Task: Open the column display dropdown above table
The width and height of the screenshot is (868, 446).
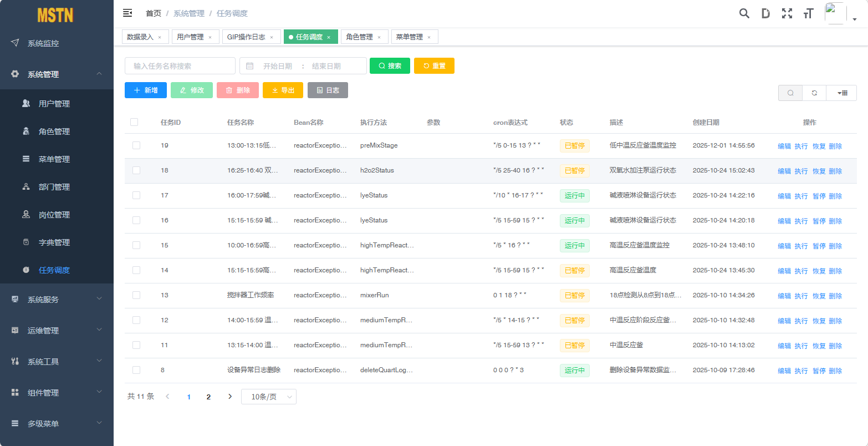Action: tap(841, 93)
